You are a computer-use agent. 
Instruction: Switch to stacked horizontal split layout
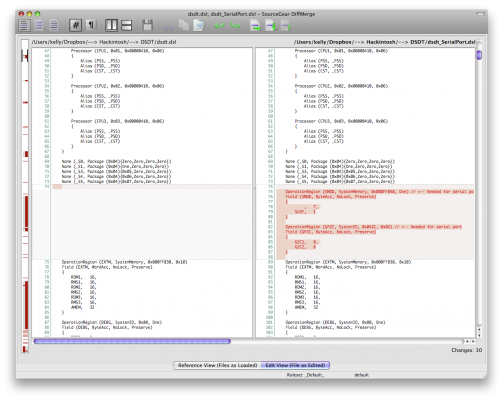[x=126, y=25]
